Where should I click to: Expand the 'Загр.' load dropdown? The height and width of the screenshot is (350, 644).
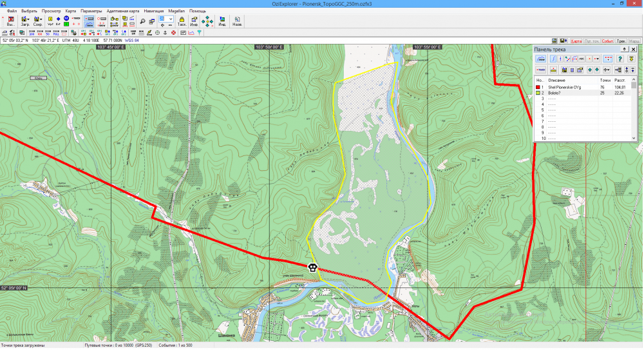coord(29,19)
